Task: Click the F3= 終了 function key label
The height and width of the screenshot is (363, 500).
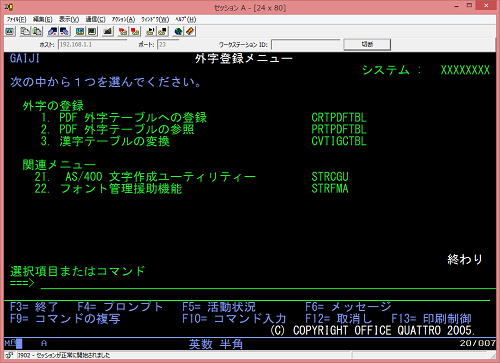Action: tap(34, 307)
